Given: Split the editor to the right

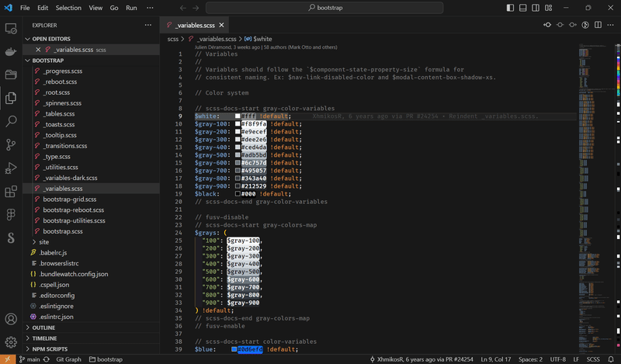Looking at the screenshot, I should click(598, 25).
